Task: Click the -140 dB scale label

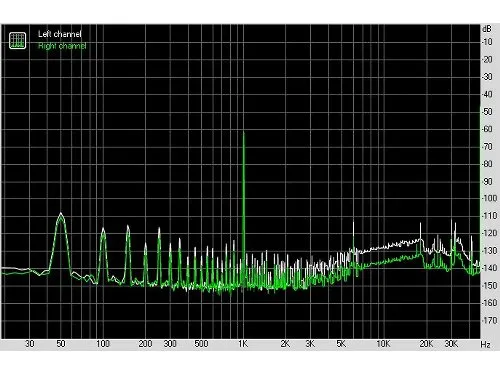Action: tap(489, 268)
